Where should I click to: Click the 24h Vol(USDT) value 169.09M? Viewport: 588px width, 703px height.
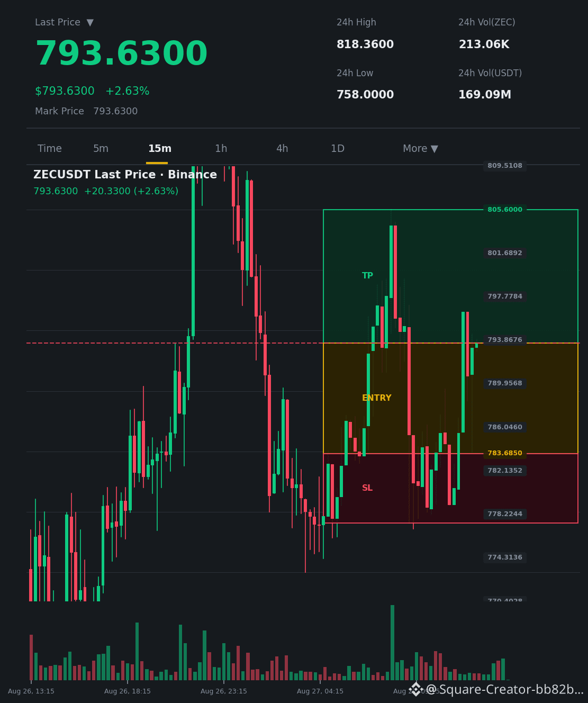click(485, 95)
